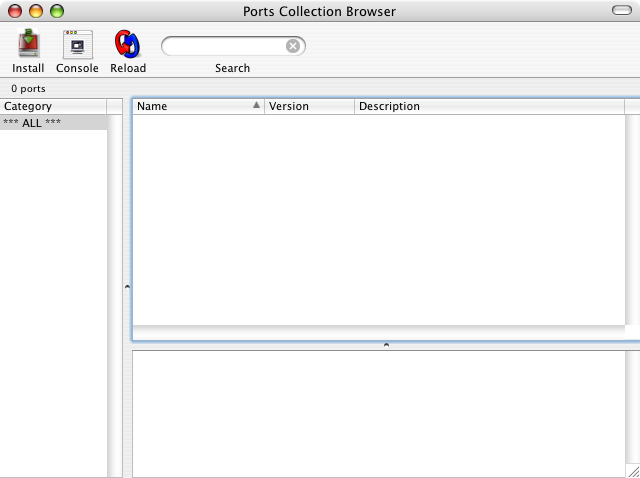Zoom the window with the green button
Screen dimensions: 640x478
57,11
